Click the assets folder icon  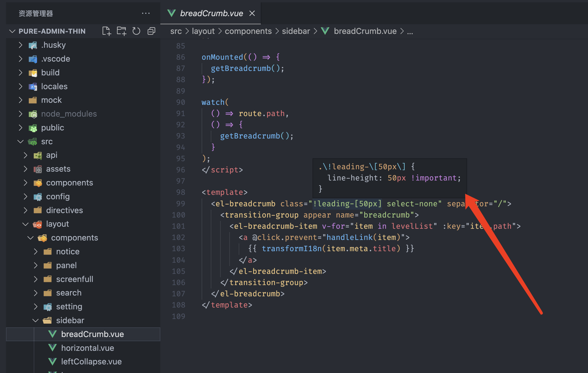38,169
